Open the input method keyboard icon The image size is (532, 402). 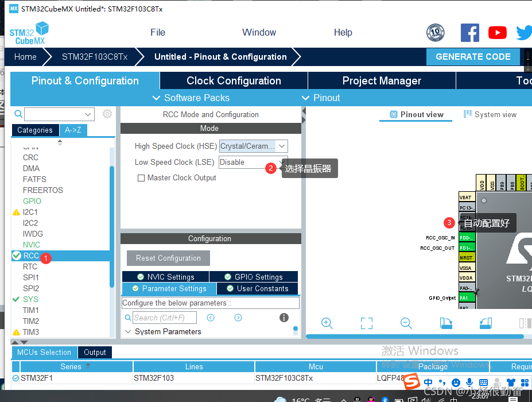coord(483,382)
